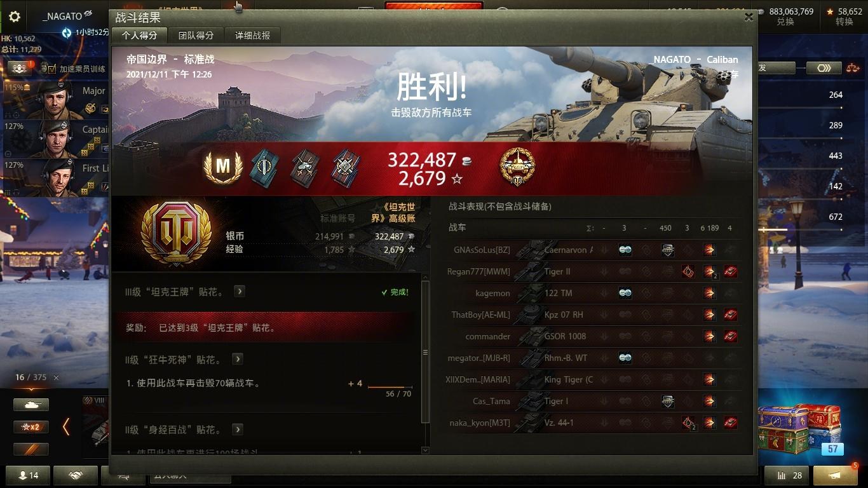
Task: Expand the II级 身经百战 decal arrow
Action: 238,430
